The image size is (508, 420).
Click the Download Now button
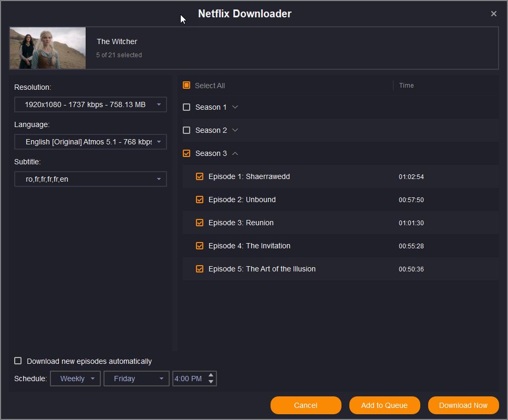click(463, 405)
